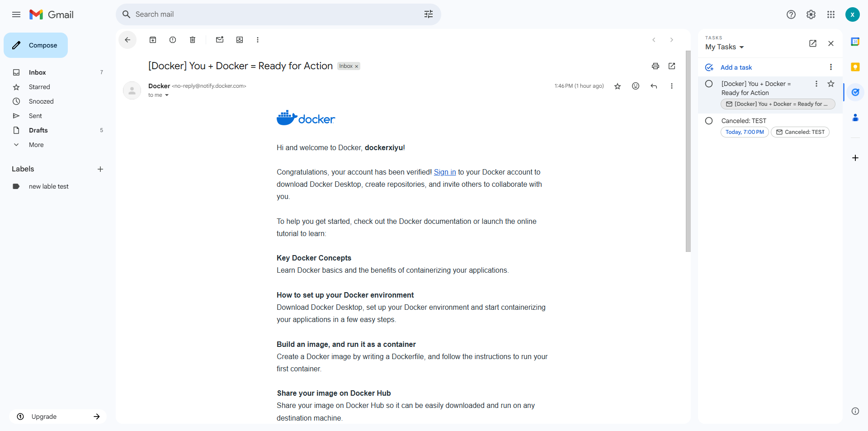Open the Support help icon

click(x=791, y=14)
